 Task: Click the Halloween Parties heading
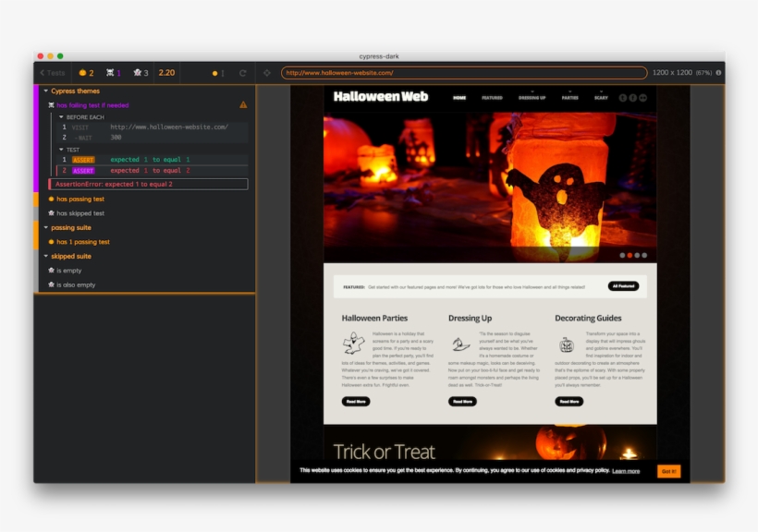(x=374, y=318)
